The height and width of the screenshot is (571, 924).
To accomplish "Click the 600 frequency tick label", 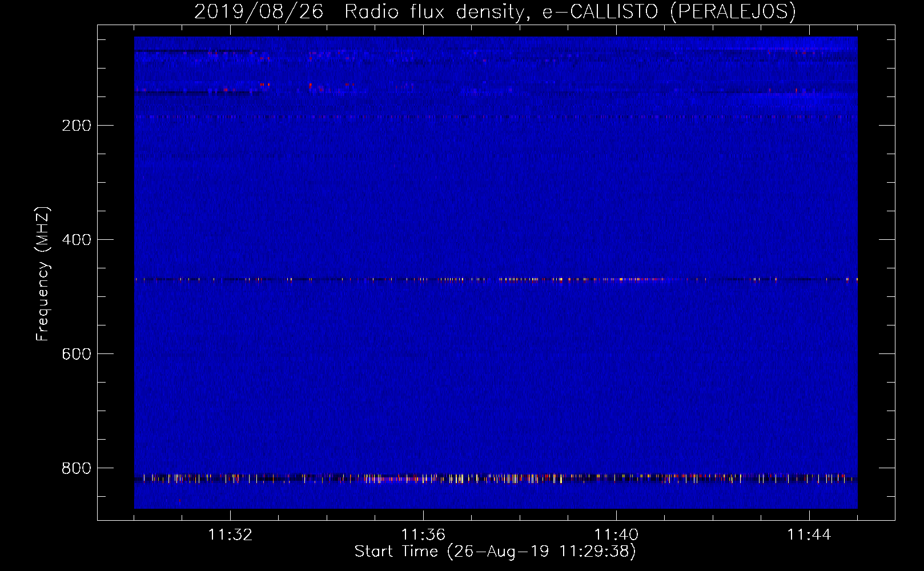I will pyautogui.click(x=77, y=354).
